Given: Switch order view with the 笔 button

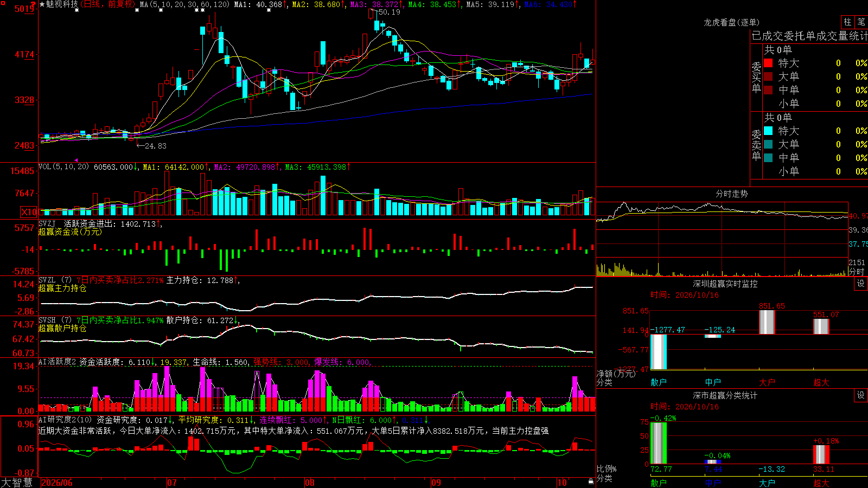Looking at the screenshot, I should tap(861, 22).
